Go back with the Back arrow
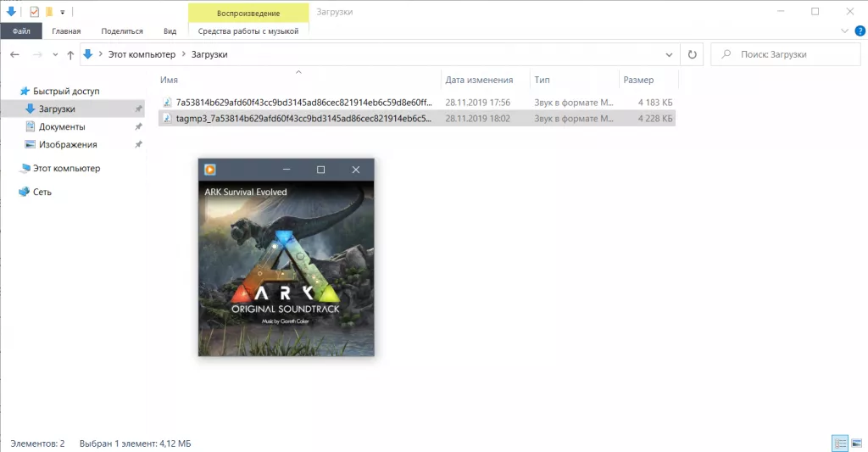868x452 pixels. click(14, 54)
